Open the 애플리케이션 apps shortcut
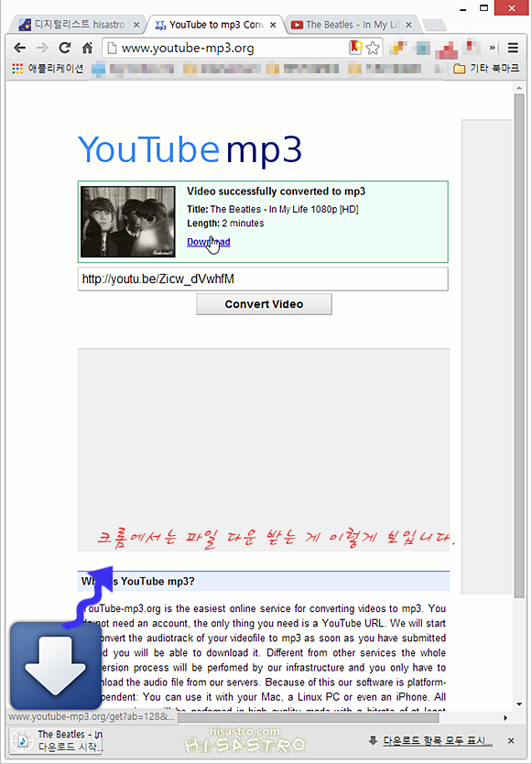The height and width of the screenshot is (764, 532). coord(48,69)
